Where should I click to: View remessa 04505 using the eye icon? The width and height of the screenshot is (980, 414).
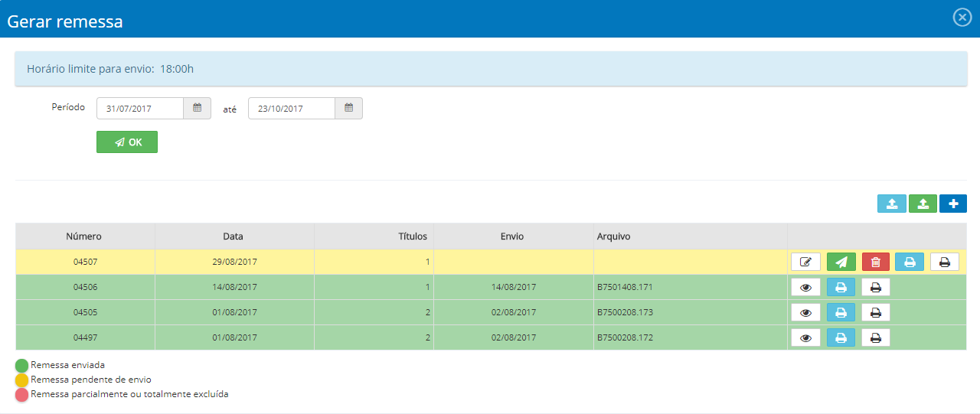pos(805,312)
